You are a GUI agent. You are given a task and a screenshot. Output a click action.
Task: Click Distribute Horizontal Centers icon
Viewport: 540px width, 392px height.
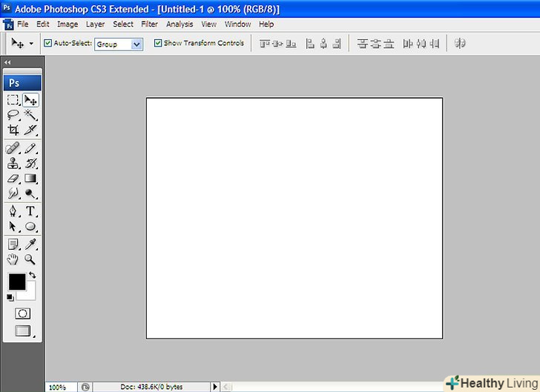[421, 44]
